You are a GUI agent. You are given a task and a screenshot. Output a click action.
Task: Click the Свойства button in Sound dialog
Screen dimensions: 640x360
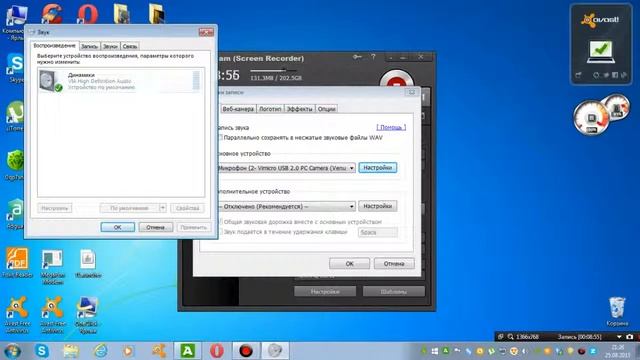[x=187, y=208]
